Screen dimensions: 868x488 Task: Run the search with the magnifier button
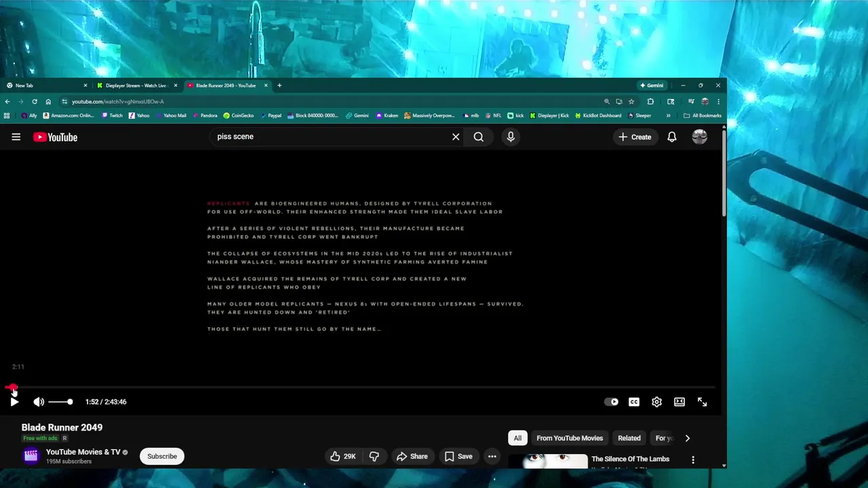tap(479, 137)
